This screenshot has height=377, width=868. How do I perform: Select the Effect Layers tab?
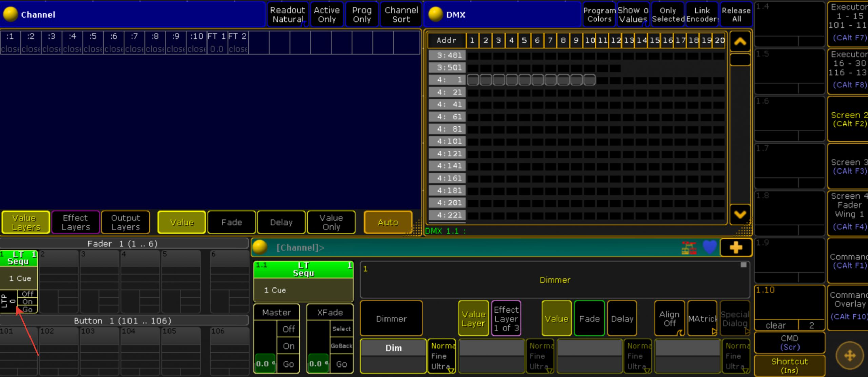(76, 222)
